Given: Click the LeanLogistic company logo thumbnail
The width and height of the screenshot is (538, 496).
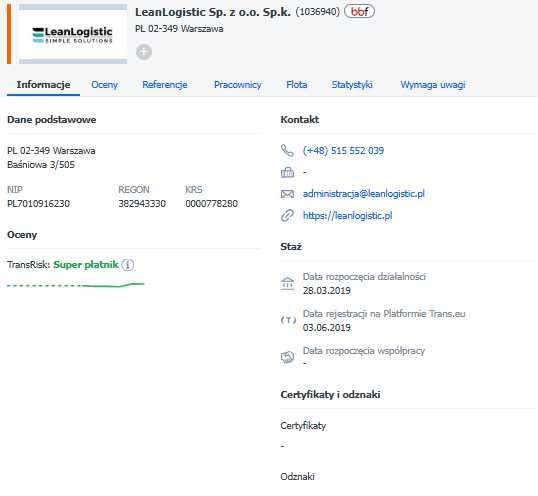Looking at the screenshot, I should click(x=73, y=34).
